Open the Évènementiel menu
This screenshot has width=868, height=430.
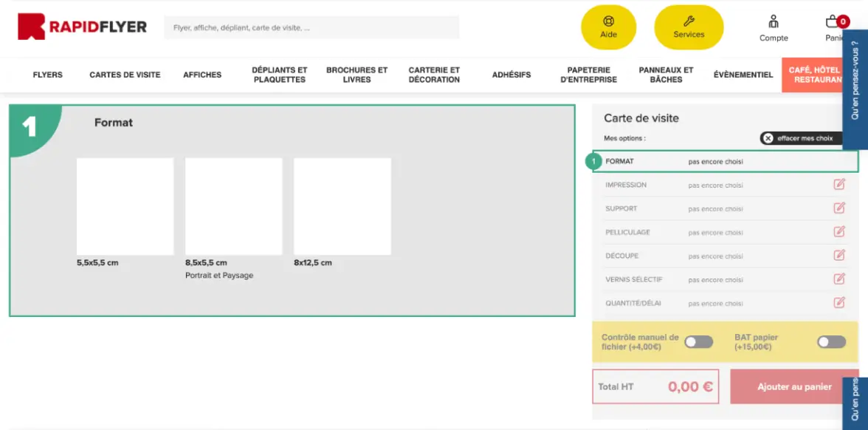coord(743,75)
